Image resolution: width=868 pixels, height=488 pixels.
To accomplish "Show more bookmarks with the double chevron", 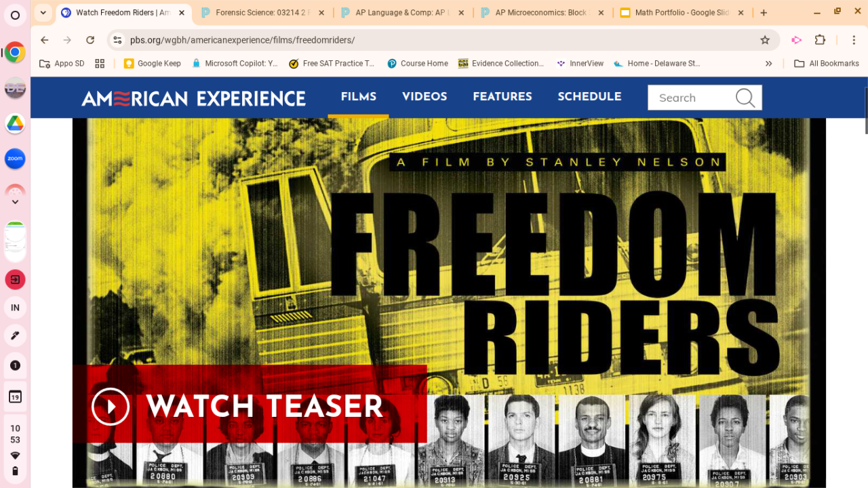I will tap(768, 64).
